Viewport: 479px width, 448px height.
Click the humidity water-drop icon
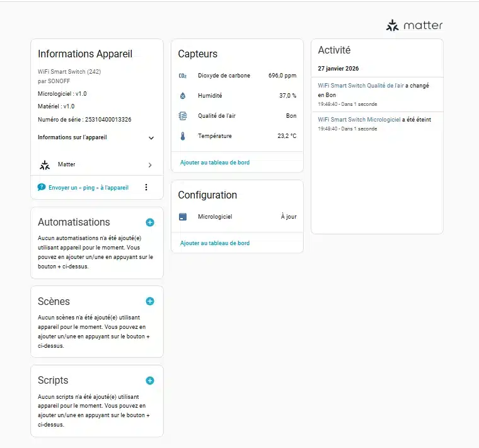[x=183, y=96]
